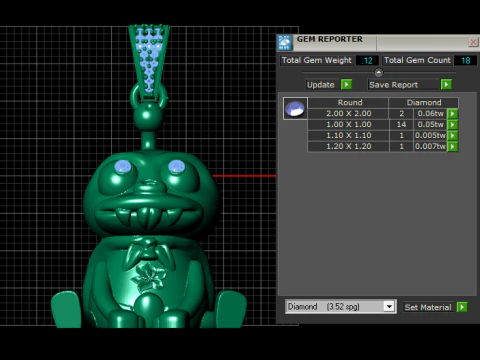The height and width of the screenshot is (360, 480).
Task: Close the Gem Reporter panel
Action: 473,42
